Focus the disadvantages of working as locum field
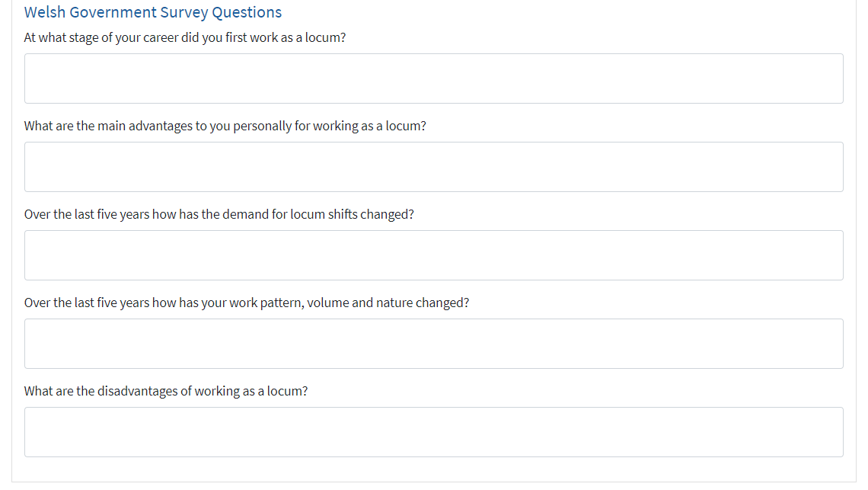 coord(433,432)
